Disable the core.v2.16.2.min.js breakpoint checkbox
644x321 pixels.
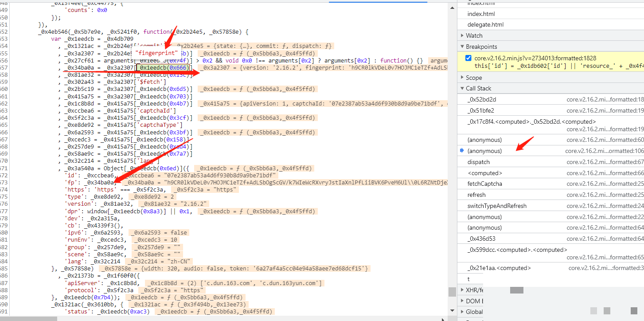pos(469,58)
